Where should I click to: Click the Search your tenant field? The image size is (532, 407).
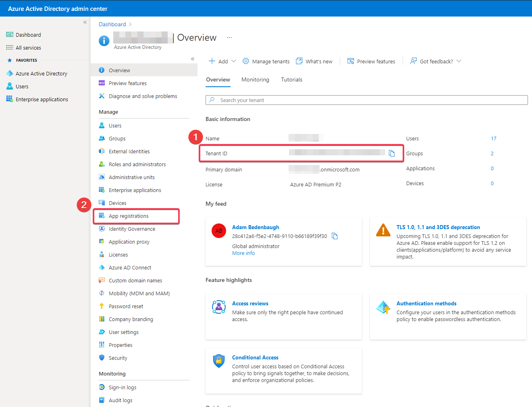pyautogui.click(x=367, y=100)
